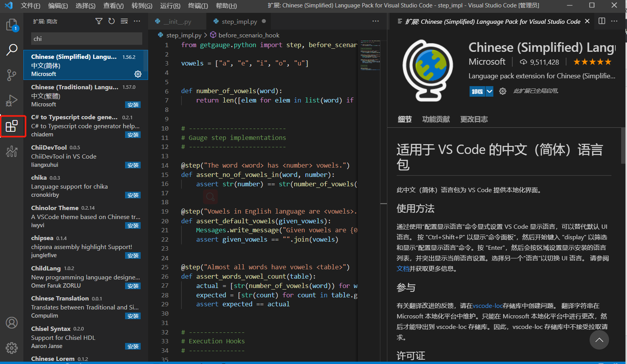The width and height of the screenshot is (627, 364).
Task: Switch to the 更改日志 tab
Action: (474, 119)
